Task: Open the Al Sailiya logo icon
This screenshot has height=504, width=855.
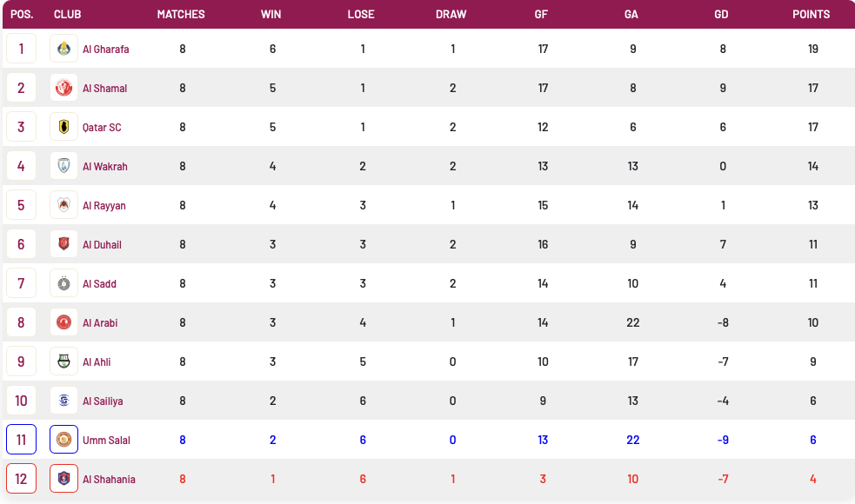Action: (x=63, y=401)
